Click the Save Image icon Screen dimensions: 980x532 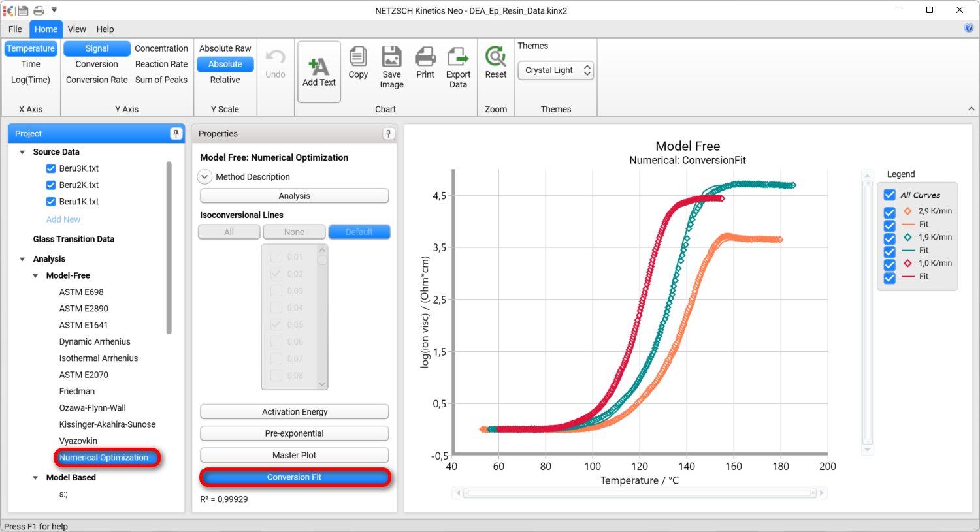pyautogui.click(x=391, y=57)
